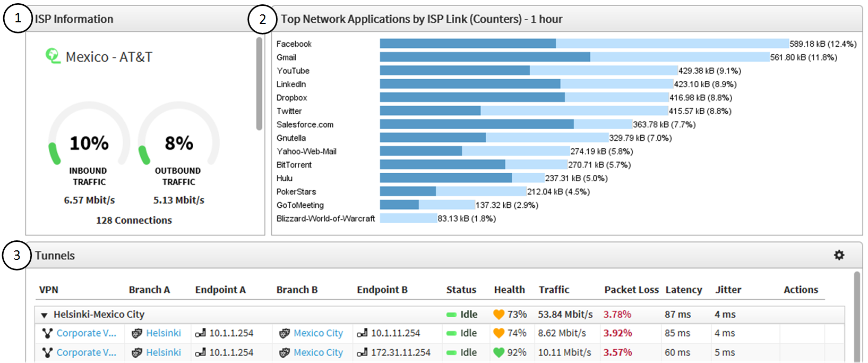This screenshot has height=363, width=868.
Task: Click the "GoToMeeting" application label
Action: click(300, 205)
